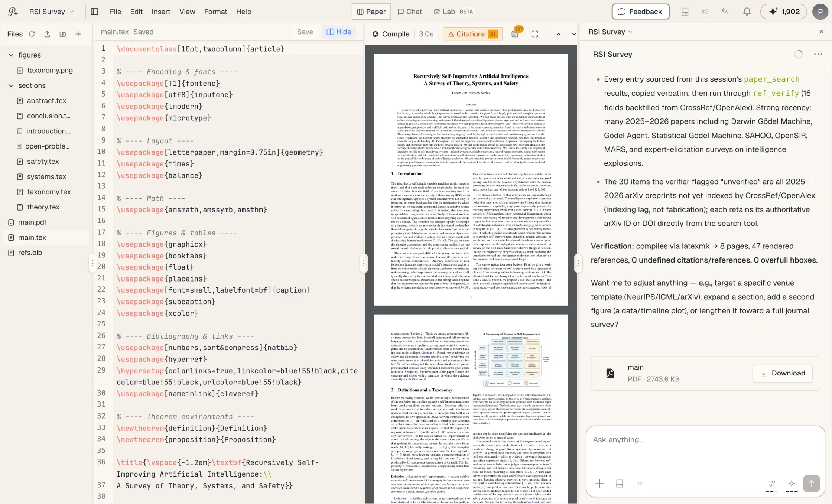
Task: Collapse the sections folder
Action: tap(11, 85)
